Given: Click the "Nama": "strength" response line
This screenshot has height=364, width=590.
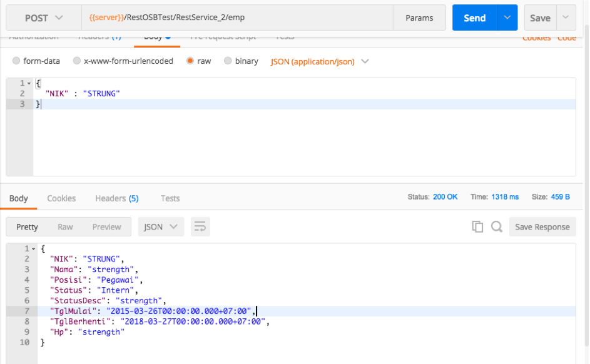Looking at the screenshot, I should pos(307,269).
